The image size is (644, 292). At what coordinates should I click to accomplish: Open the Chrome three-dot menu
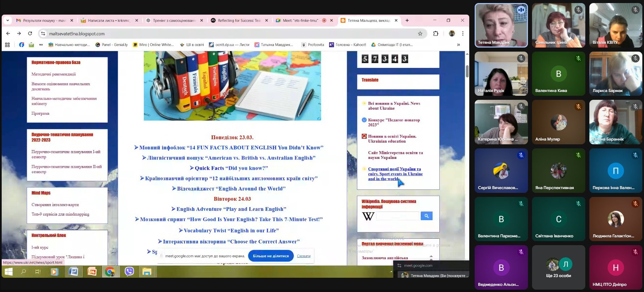[463, 34]
